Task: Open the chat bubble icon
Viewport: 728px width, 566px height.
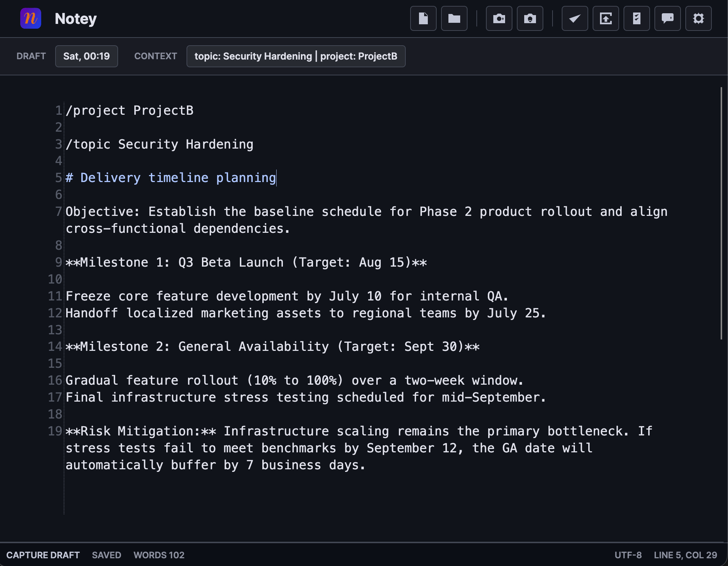Action: coord(668,18)
